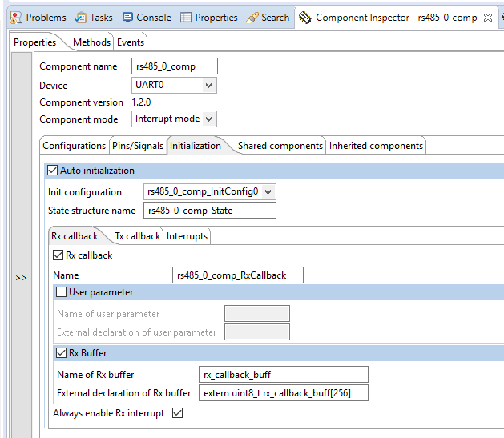Open the Device UART0 dropdown

(208, 85)
